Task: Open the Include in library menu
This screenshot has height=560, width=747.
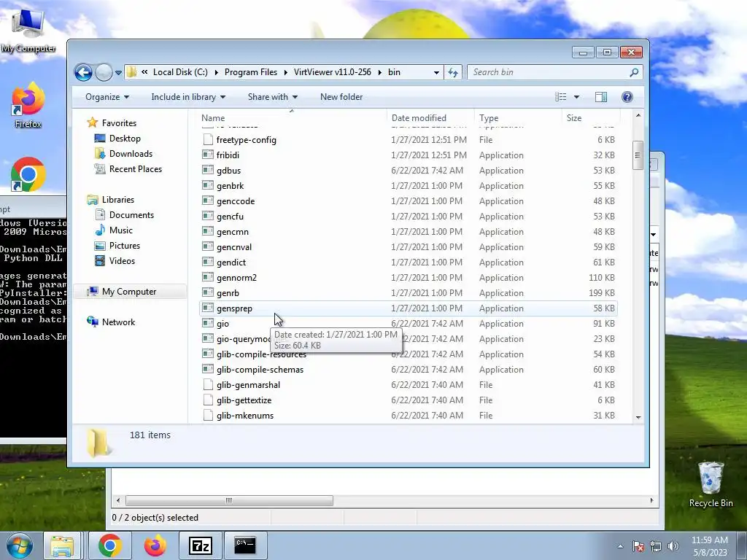Action: (x=188, y=97)
